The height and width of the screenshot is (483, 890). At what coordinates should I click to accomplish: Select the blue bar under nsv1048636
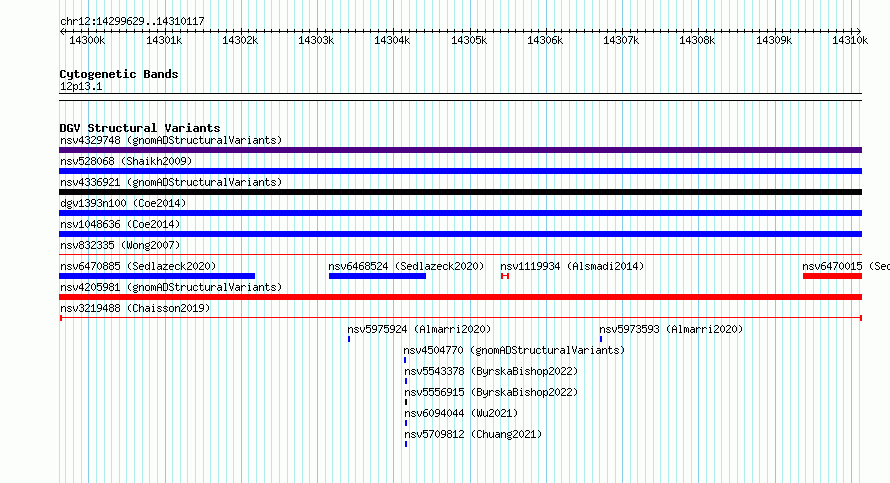click(460, 234)
